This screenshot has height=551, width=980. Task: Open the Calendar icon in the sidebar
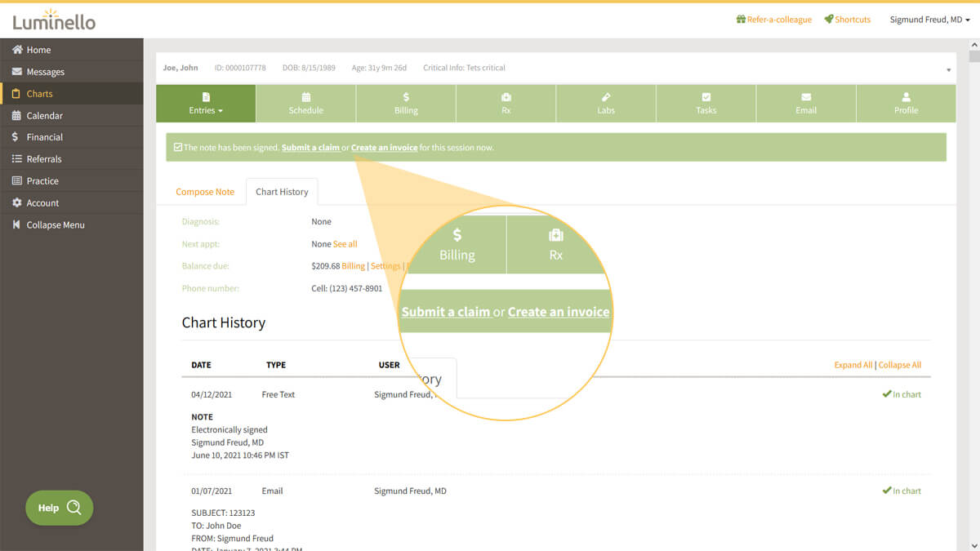[x=17, y=116]
